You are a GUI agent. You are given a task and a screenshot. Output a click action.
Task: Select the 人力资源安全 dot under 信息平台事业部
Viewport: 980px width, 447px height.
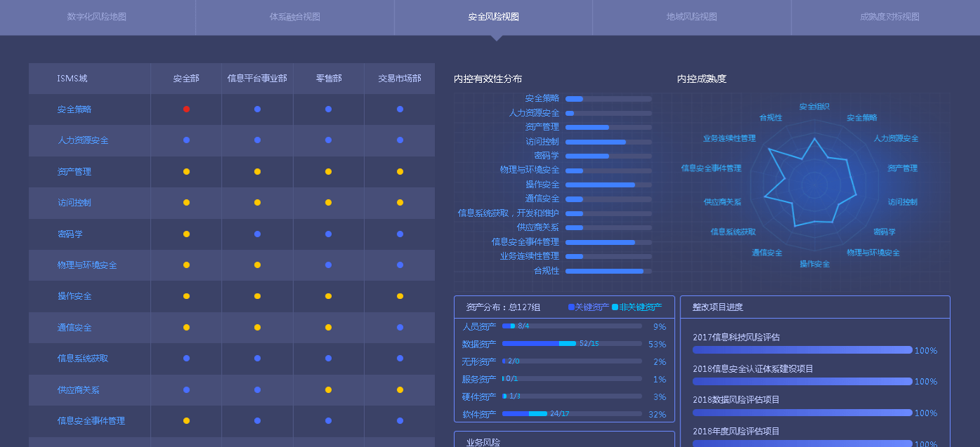[x=257, y=140]
